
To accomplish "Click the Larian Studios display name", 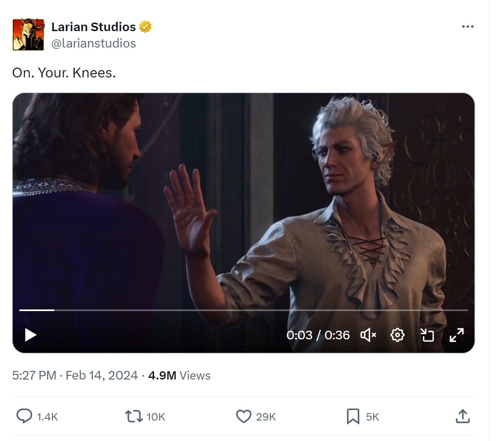I will click(94, 27).
